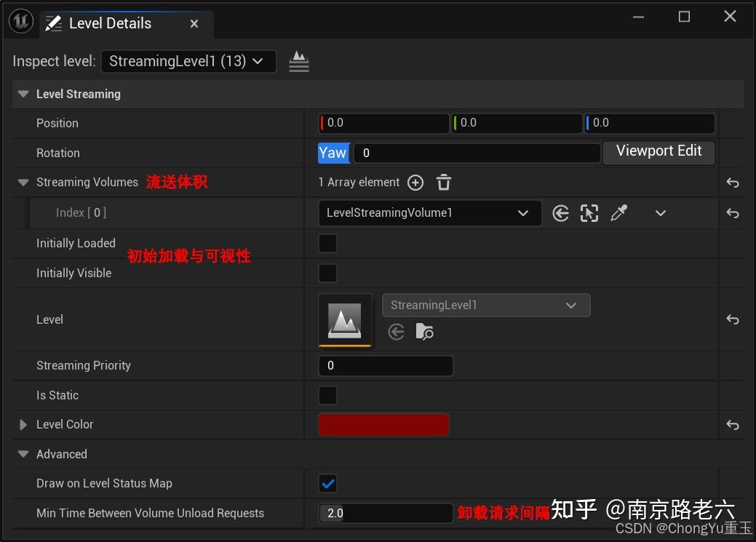This screenshot has width=756, height=542.
Task: Enable the Initially Loaded checkbox
Action: [327, 243]
